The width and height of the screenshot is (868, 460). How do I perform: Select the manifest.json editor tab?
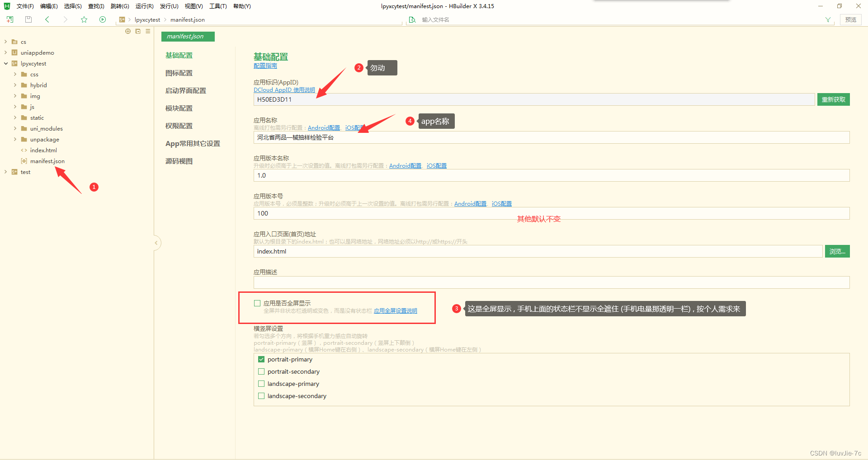pos(188,36)
